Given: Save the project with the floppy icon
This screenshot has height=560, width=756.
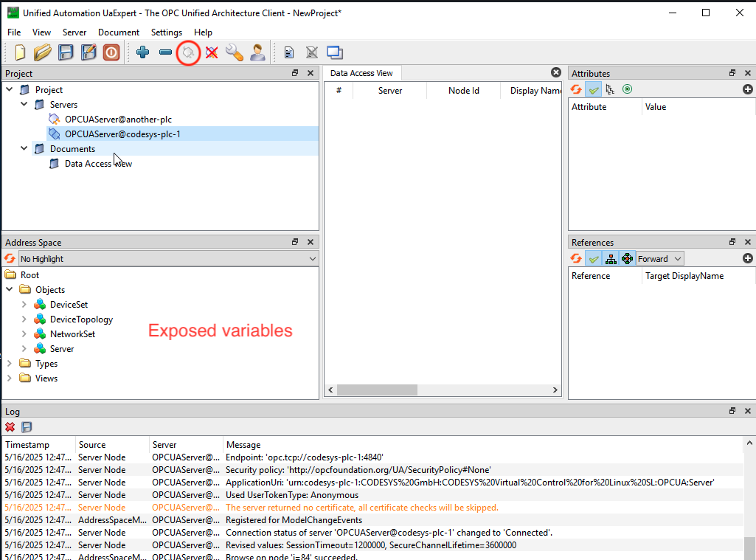Looking at the screenshot, I should (66, 52).
